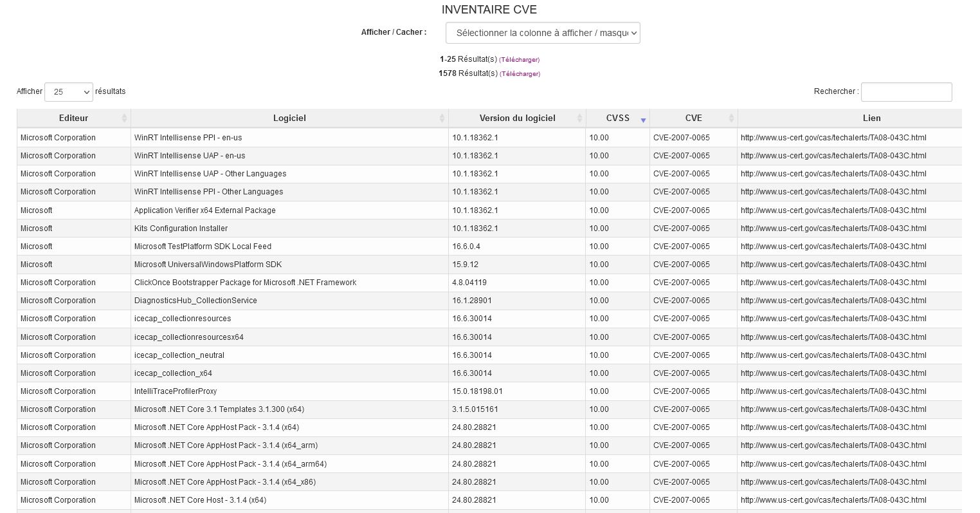Click version 15.9.12 cell
980x513 pixels.
[517, 265]
